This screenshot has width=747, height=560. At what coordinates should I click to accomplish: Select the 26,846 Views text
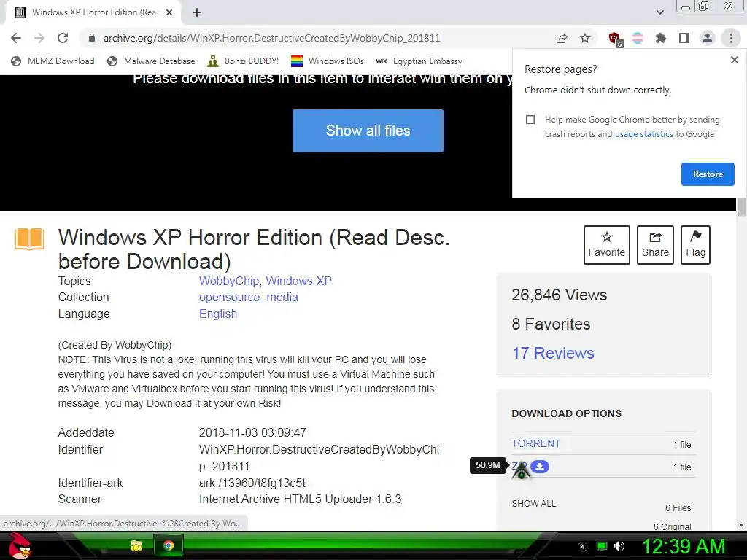pyautogui.click(x=560, y=295)
